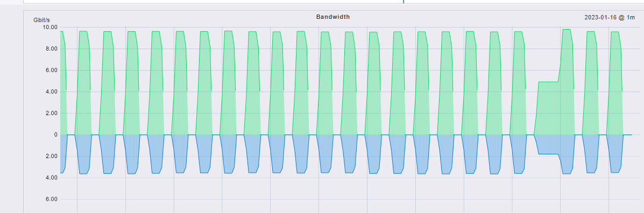Viewport: 644px width, 213px height.
Task: Click the 2023-01-16 @ 1m timestamp label
Action: pos(610,17)
